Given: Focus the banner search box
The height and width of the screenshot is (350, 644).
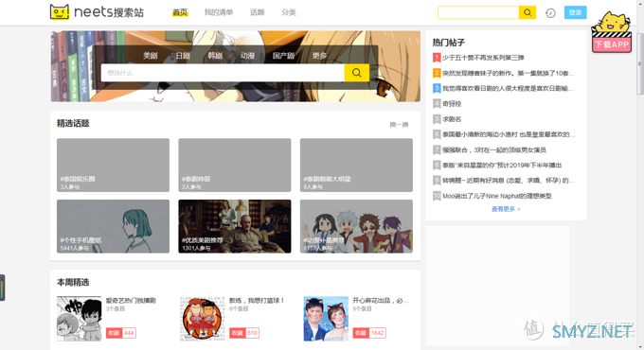Looking at the screenshot, I should tap(223, 73).
